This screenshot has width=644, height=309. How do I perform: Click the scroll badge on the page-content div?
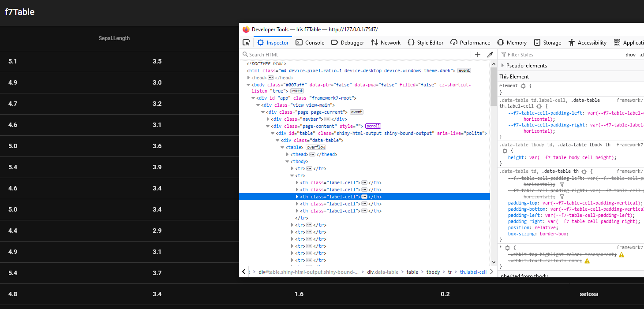pyautogui.click(x=373, y=126)
